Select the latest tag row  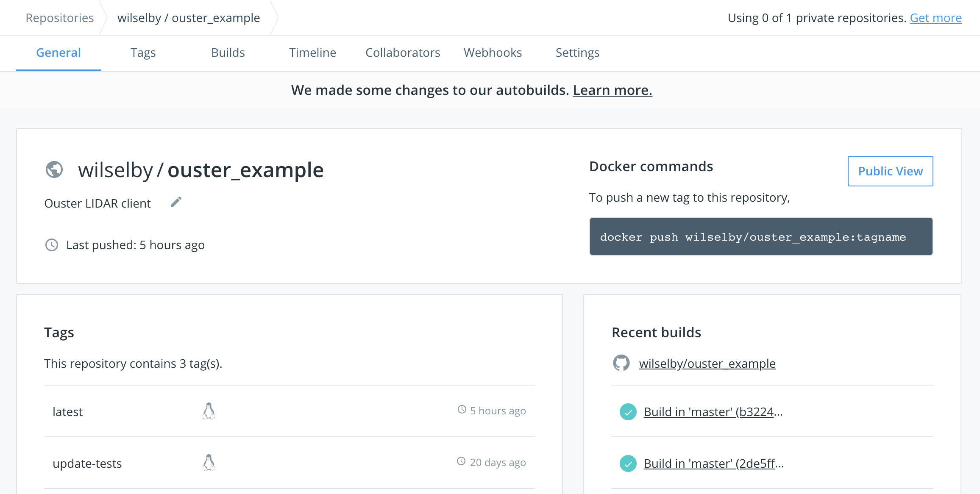pos(290,411)
